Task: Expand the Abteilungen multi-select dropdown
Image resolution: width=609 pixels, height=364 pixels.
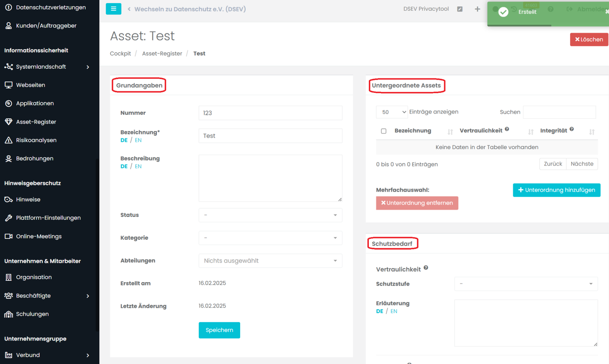Action: point(270,260)
